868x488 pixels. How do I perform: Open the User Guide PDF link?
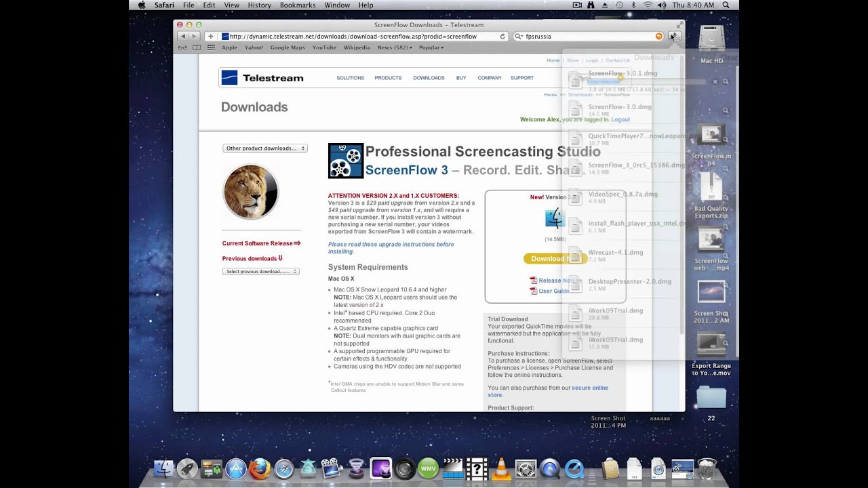[x=550, y=291]
